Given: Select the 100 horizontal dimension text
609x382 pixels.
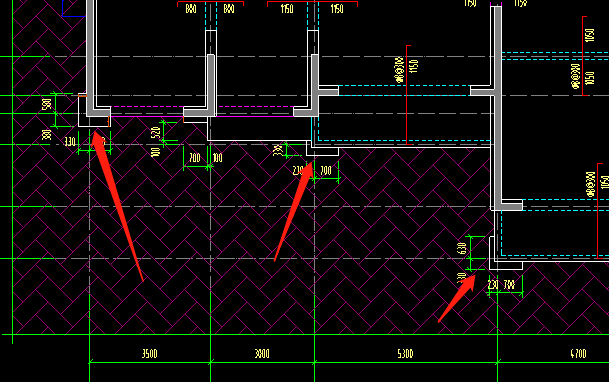Looking at the screenshot, I should [218, 158].
